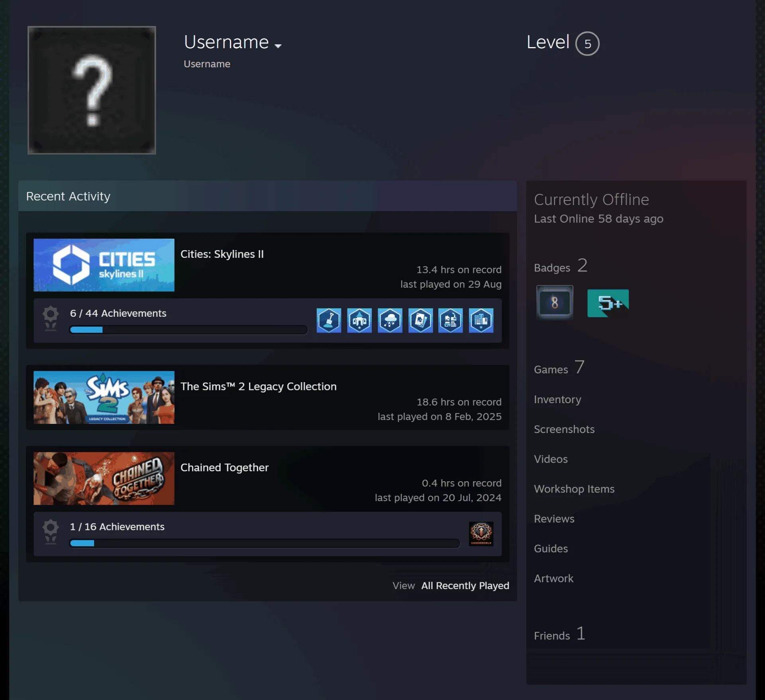The width and height of the screenshot is (765, 700).
Task: Open the Chained Together banner image
Action: pyautogui.click(x=104, y=478)
